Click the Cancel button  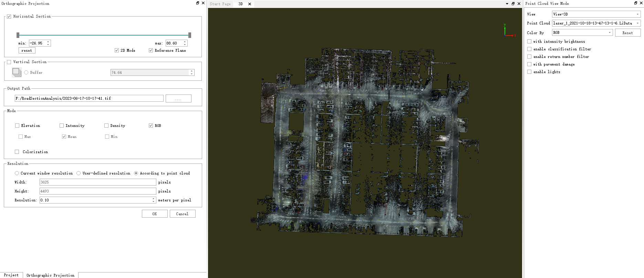183,214
